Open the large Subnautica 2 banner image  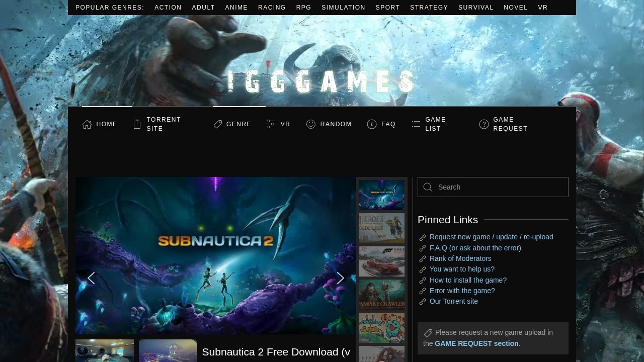pos(216,255)
